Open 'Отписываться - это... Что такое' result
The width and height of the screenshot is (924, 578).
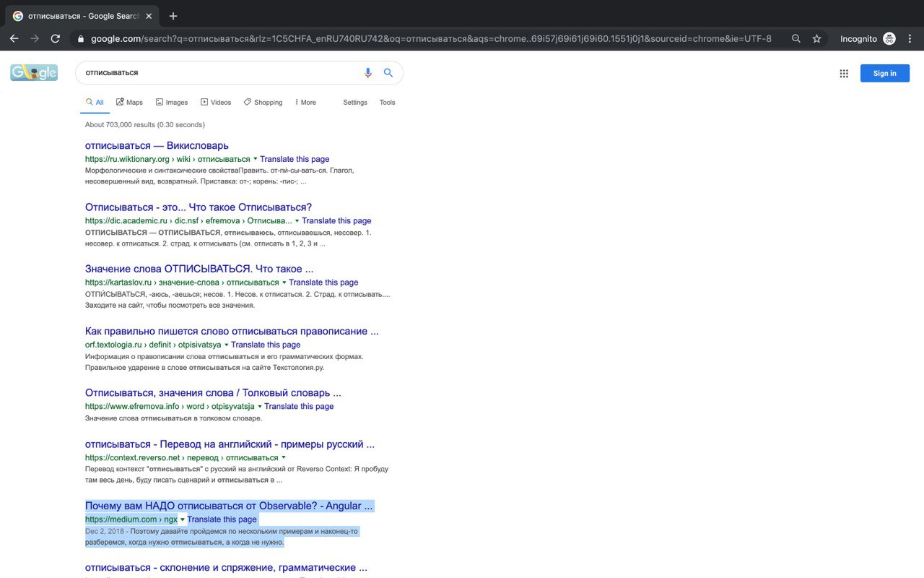pyautogui.click(x=199, y=207)
